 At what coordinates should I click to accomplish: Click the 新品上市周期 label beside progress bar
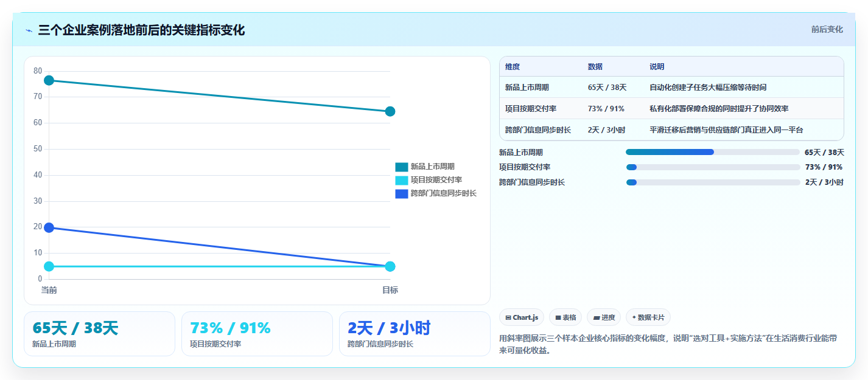(x=521, y=153)
